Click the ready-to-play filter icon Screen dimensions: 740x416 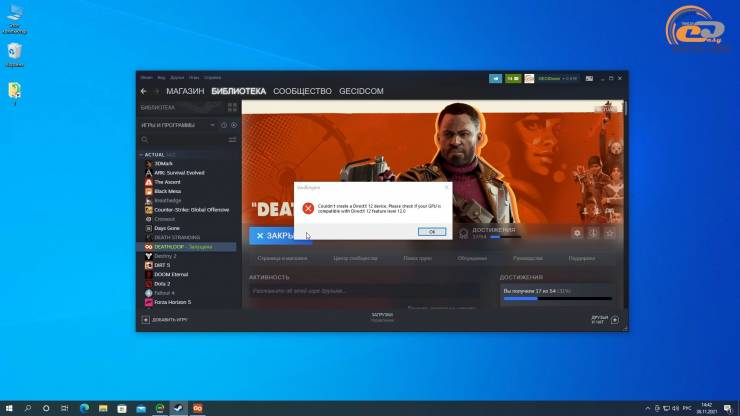point(234,125)
